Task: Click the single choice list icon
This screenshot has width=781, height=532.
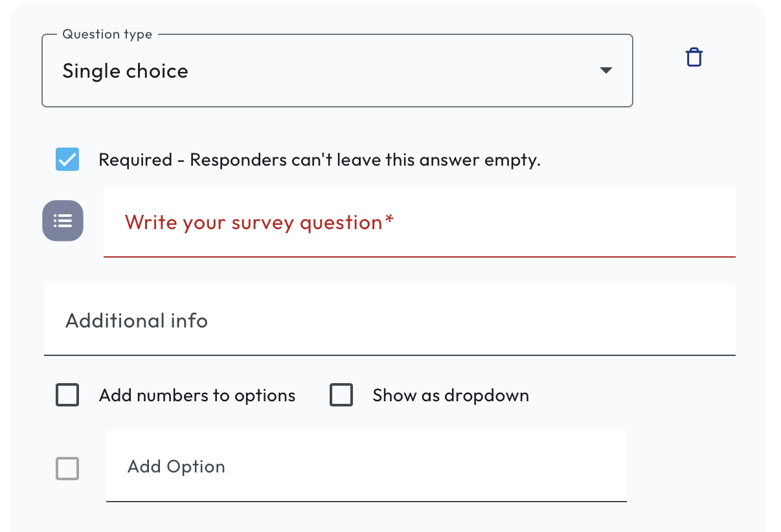Action: coord(63,221)
